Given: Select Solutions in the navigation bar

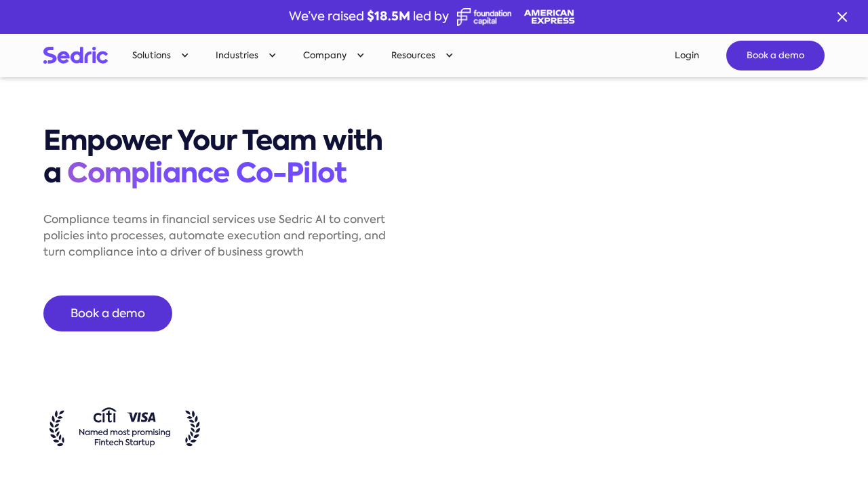Looking at the screenshot, I should [151, 55].
